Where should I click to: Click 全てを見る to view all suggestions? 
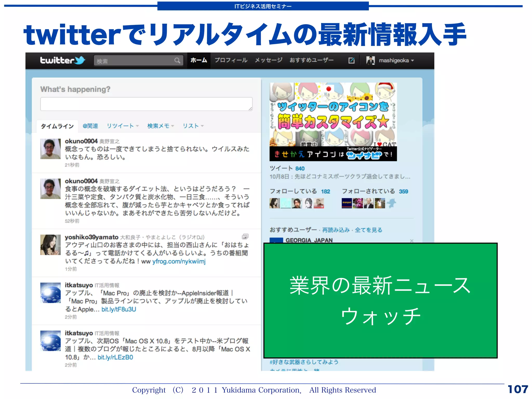[368, 230]
